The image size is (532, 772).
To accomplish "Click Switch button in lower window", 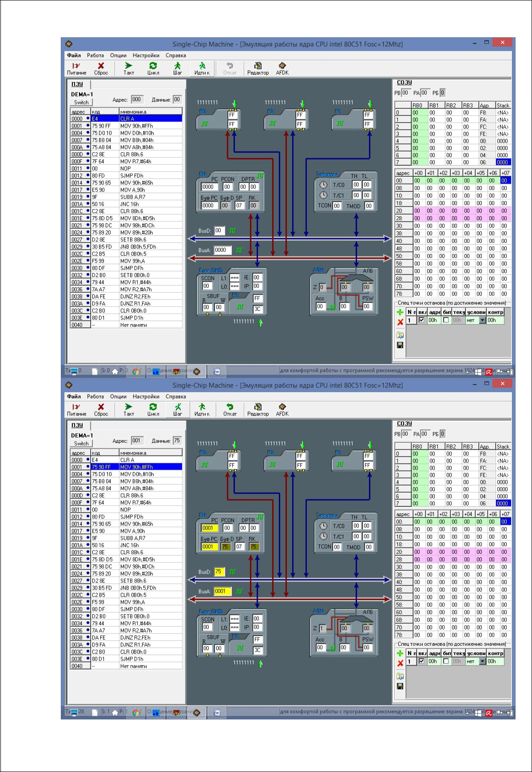I will point(81,443).
